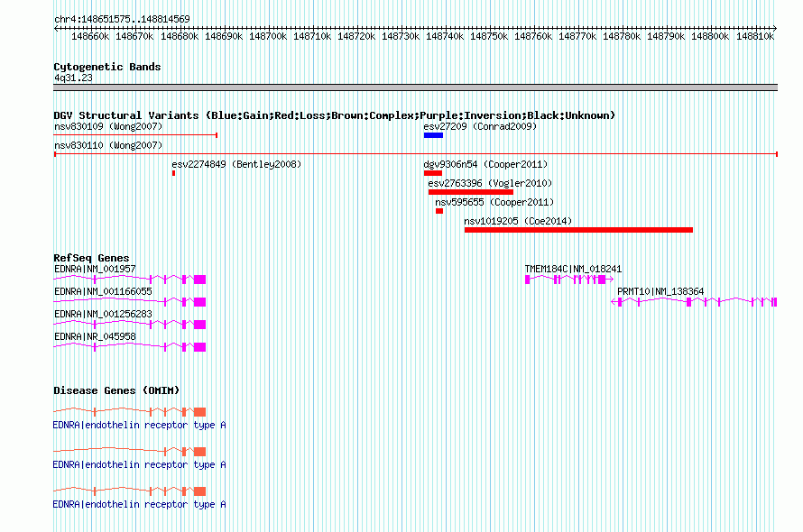Click the blue esv27209 gain bar
Screen dimensions: 803x532
click(433, 135)
